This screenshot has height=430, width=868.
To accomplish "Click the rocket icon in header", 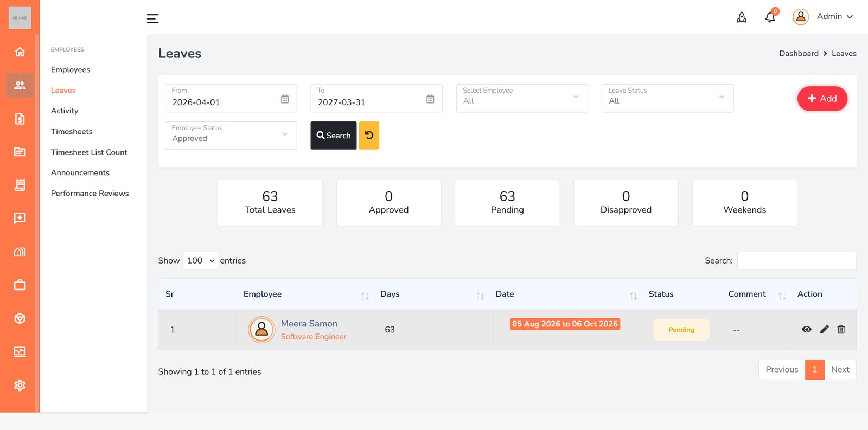I will [x=742, y=18].
